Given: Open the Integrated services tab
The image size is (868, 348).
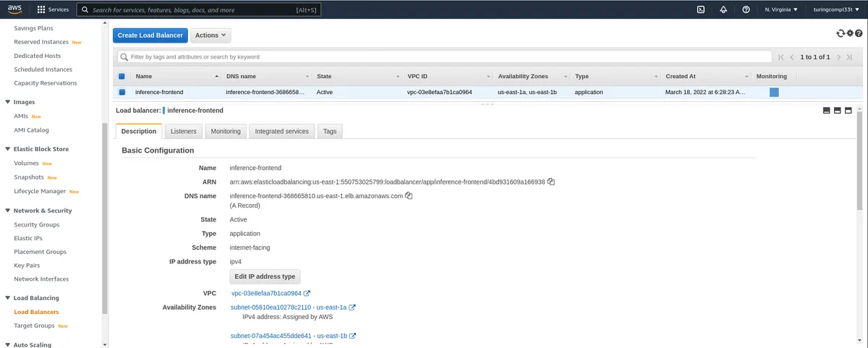Looking at the screenshot, I should (281, 131).
